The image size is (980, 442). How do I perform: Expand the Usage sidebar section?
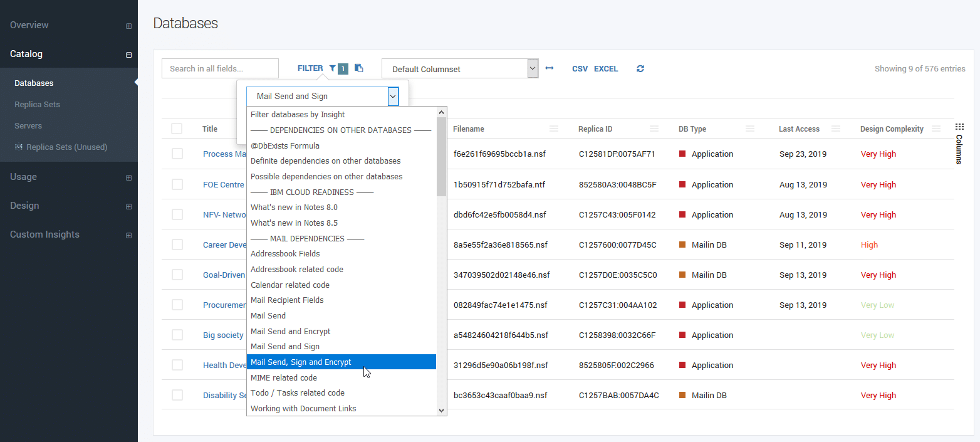[x=128, y=177]
